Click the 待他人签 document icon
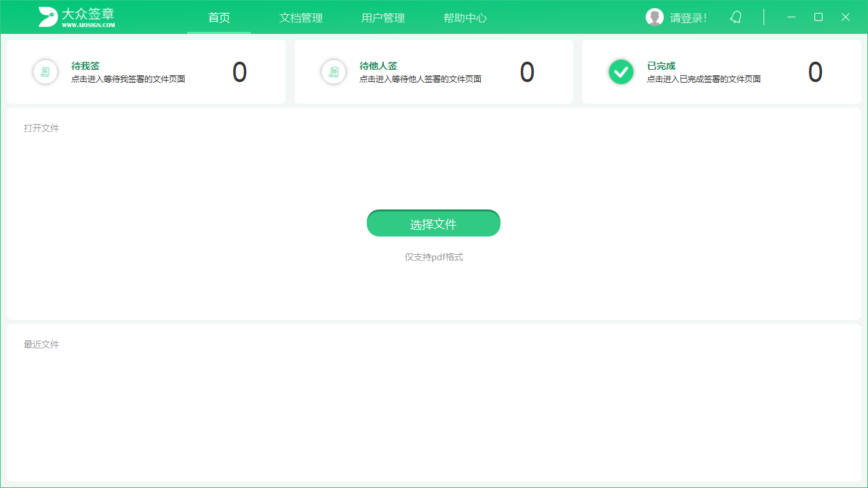868x488 pixels. point(334,72)
